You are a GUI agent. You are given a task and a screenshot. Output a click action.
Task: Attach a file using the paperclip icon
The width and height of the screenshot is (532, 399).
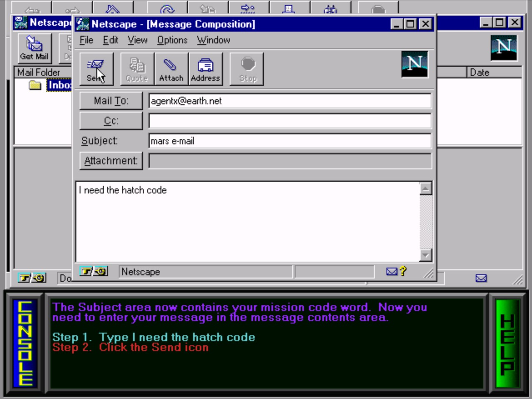pyautogui.click(x=171, y=69)
